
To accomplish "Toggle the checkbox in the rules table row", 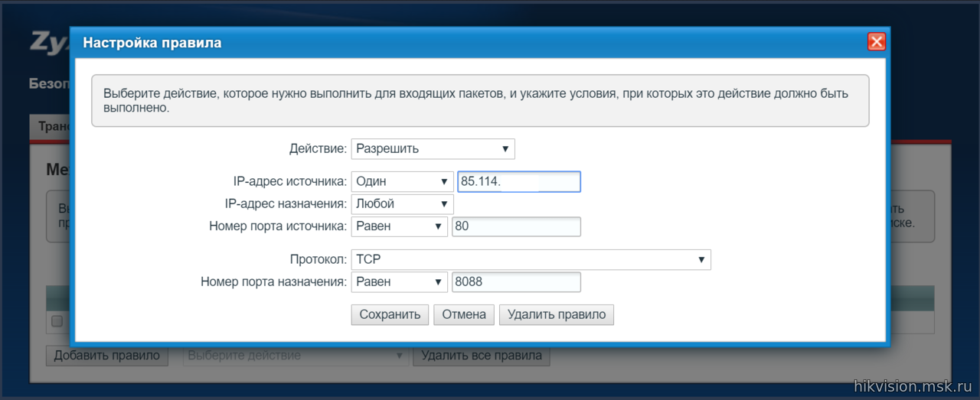I will [x=57, y=321].
